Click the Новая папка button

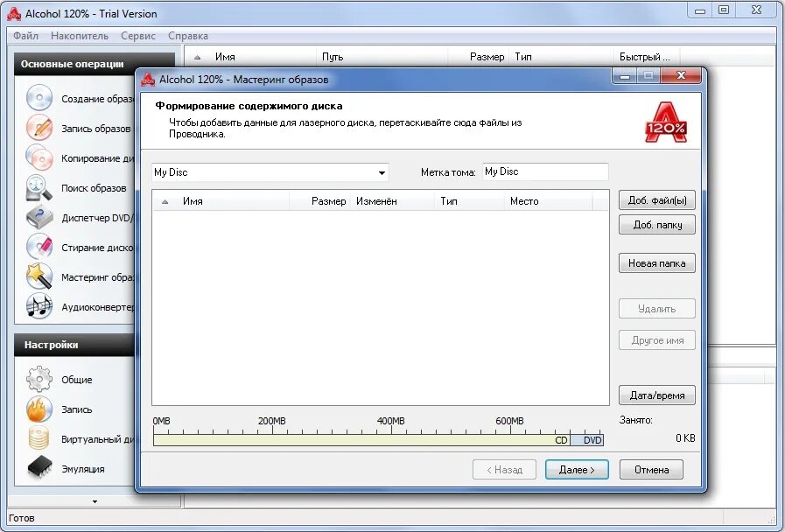click(657, 262)
